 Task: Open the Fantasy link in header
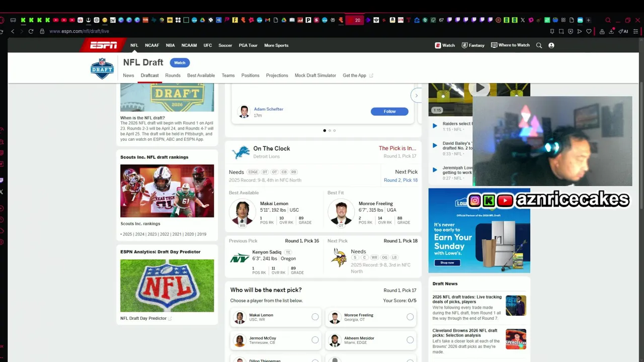click(x=473, y=45)
